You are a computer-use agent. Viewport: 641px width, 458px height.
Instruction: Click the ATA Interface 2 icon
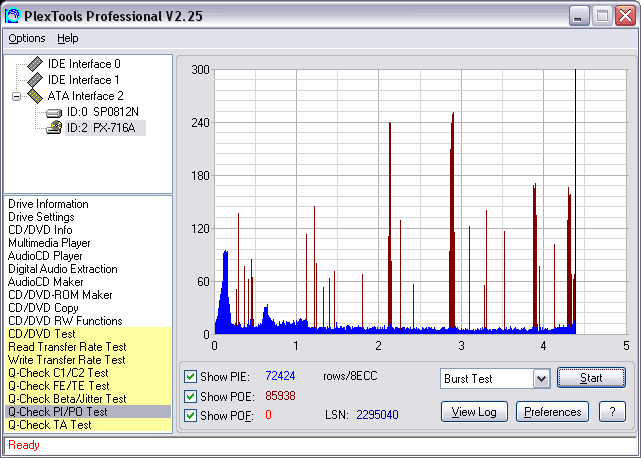(35, 96)
